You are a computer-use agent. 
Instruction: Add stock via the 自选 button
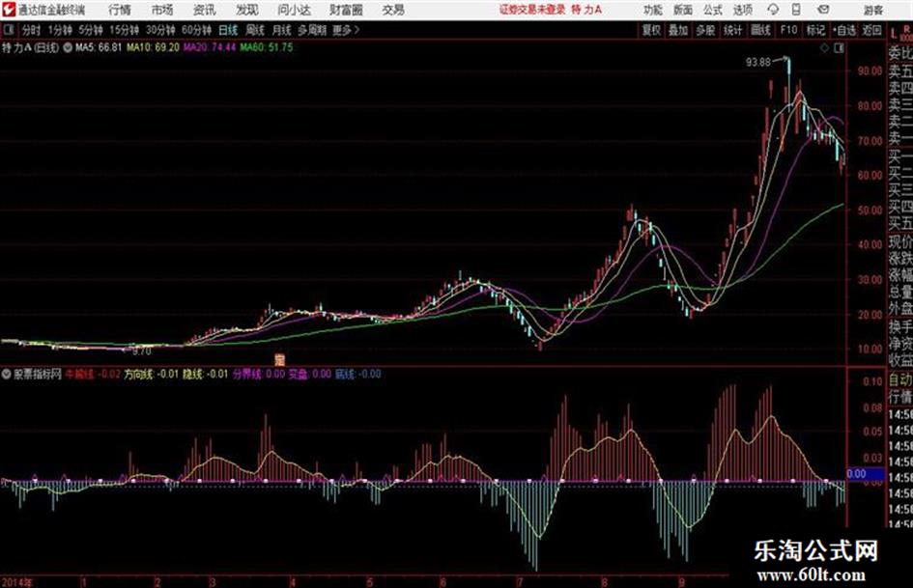pyautogui.click(x=844, y=30)
